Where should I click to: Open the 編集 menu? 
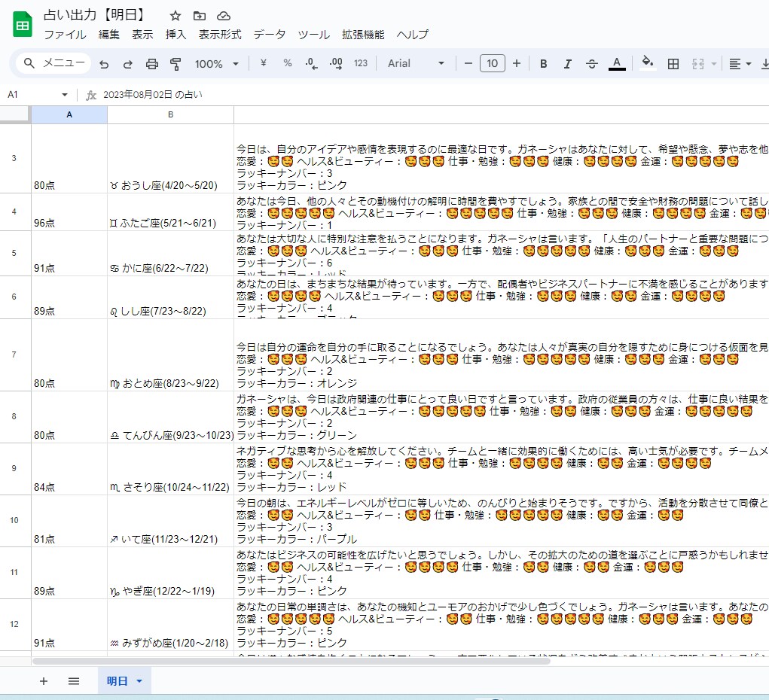pyautogui.click(x=109, y=35)
